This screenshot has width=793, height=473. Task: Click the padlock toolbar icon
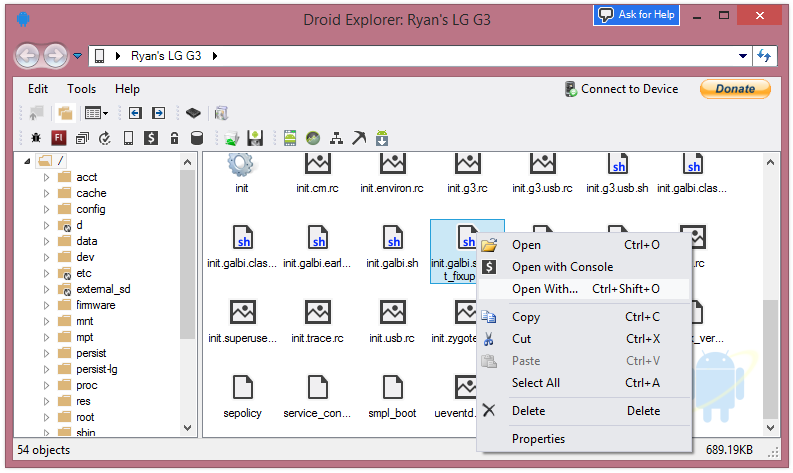[x=174, y=138]
